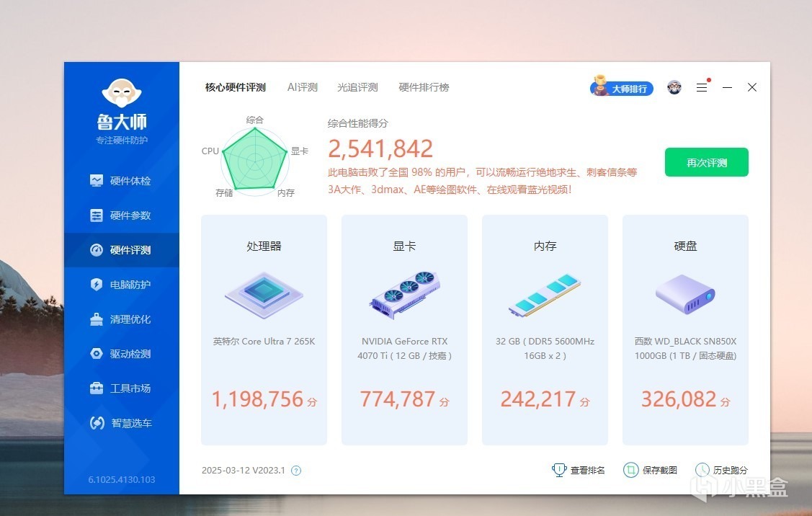Open the hamburger main menu

tap(702, 87)
